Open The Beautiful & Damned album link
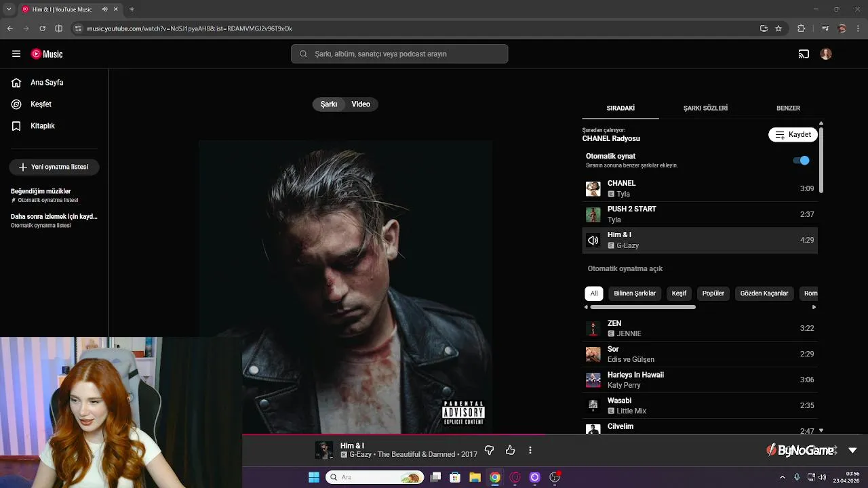The height and width of the screenshot is (488, 868). pyautogui.click(x=416, y=455)
